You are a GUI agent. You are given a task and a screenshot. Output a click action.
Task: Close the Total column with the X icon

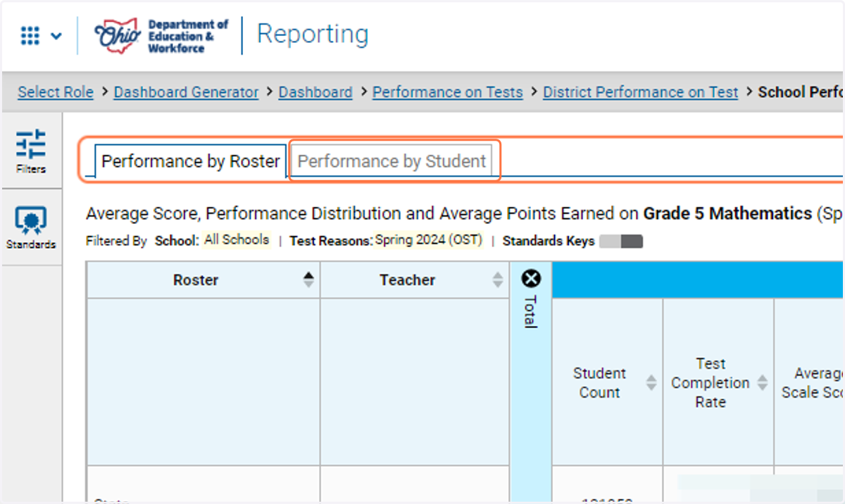531,279
